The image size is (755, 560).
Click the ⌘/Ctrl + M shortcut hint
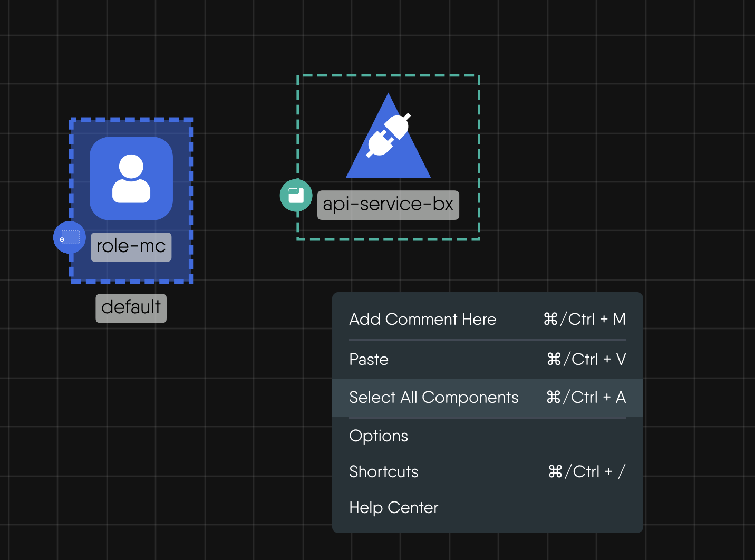[584, 320]
